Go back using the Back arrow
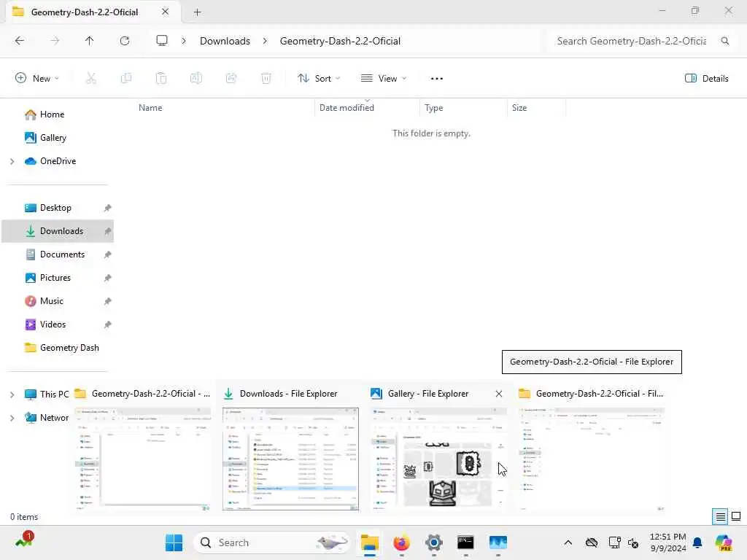 coord(20,41)
